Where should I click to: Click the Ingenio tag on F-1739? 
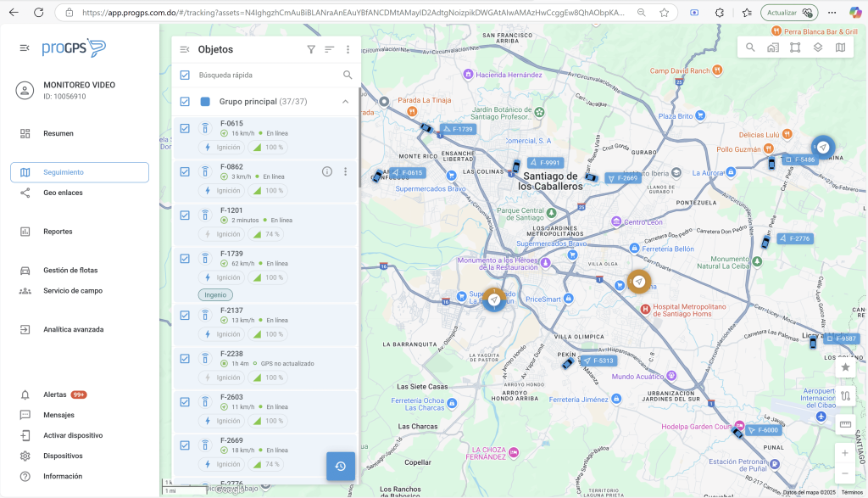click(215, 294)
